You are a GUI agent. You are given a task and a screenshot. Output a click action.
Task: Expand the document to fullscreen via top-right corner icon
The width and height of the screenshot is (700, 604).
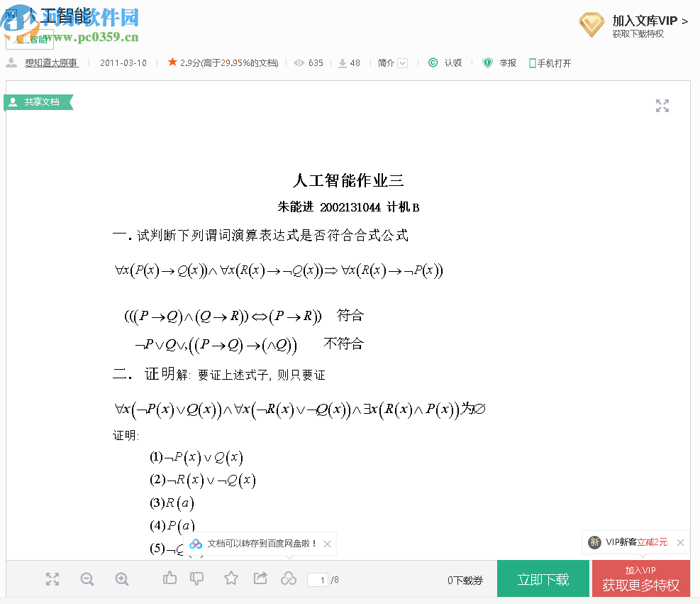click(x=662, y=105)
